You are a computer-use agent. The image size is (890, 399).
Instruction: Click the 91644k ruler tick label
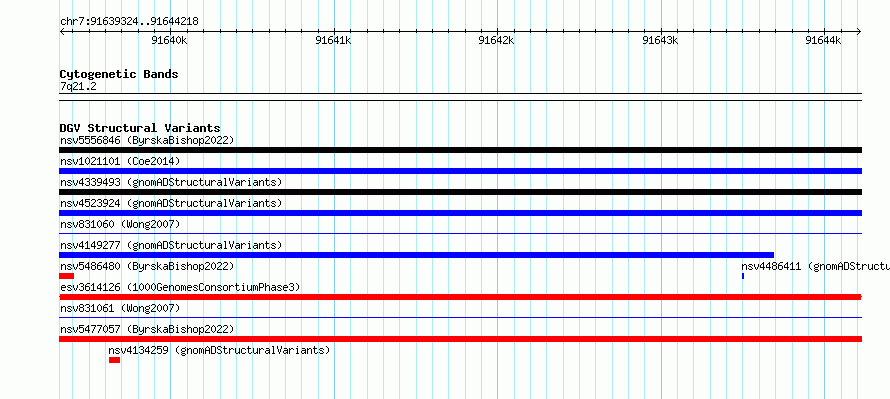(824, 40)
